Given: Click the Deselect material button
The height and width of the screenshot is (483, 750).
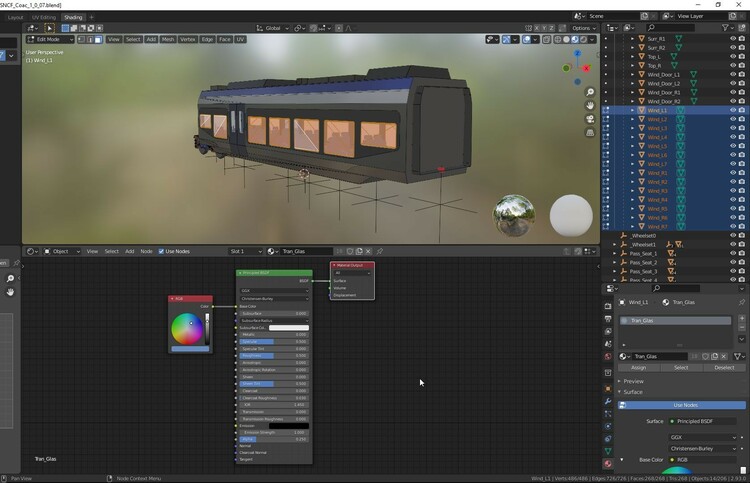Looking at the screenshot, I should pyautogui.click(x=724, y=367).
